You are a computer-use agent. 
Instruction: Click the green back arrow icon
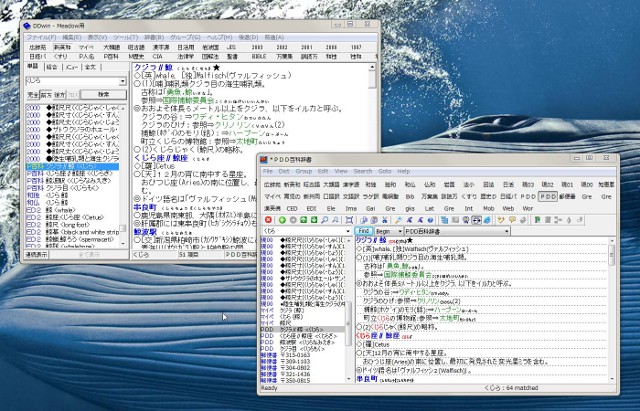coord(282,220)
